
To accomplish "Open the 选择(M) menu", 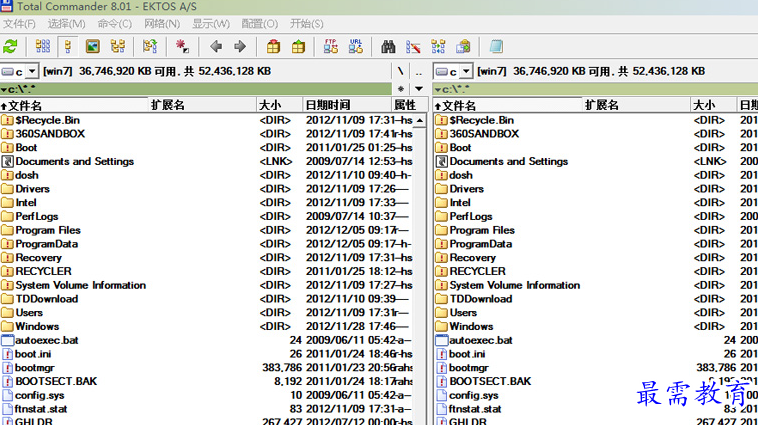I will coord(66,24).
